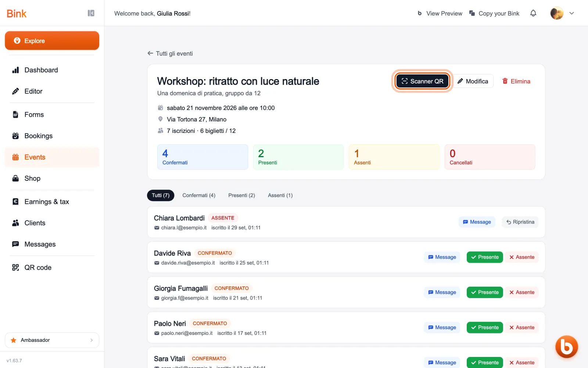Click the Forms document icon
This screenshot has height=368, width=588.
tap(15, 114)
